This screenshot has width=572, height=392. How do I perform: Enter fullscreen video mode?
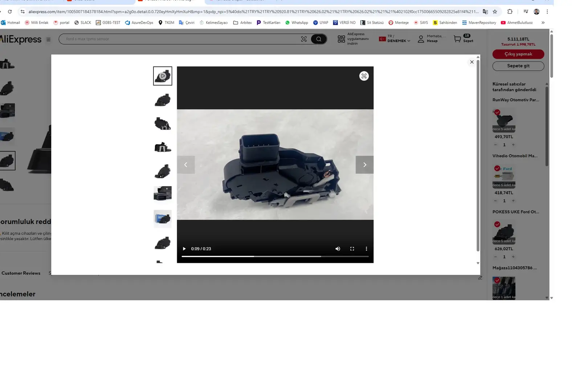click(352, 249)
